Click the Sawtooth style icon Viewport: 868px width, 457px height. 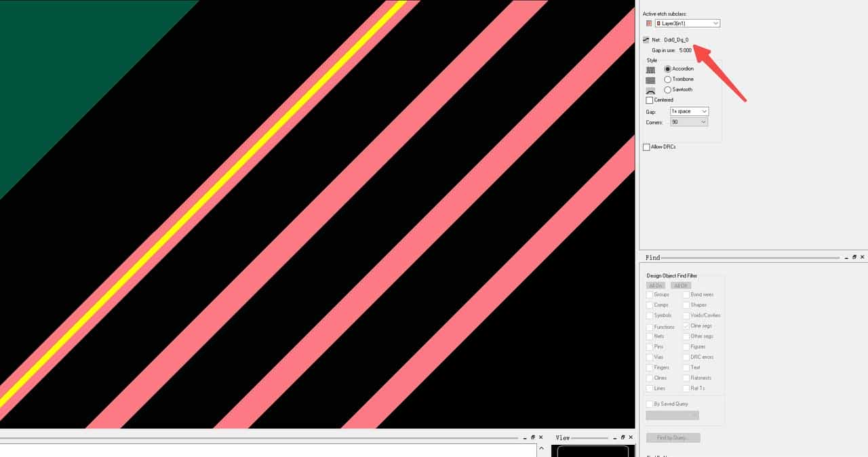[x=650, y=90]
